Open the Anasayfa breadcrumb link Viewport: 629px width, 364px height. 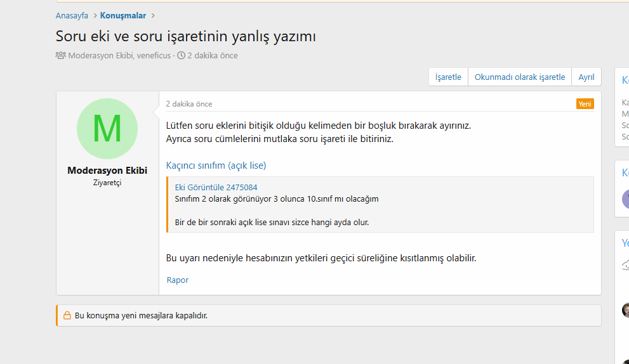[x=72, y=15]
